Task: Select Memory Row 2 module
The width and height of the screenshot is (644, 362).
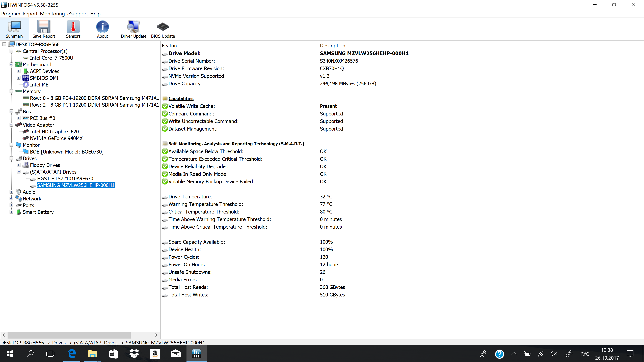Action: 94,105
